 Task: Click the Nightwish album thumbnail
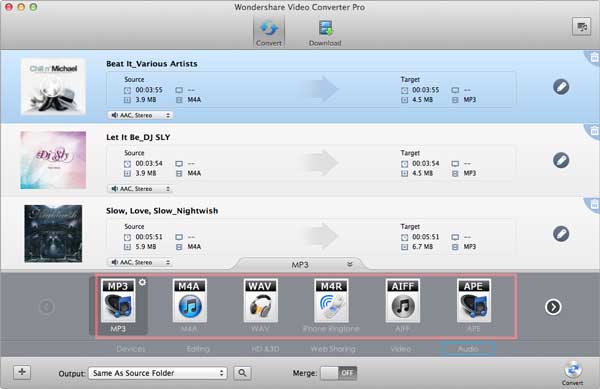click(53, 234)
